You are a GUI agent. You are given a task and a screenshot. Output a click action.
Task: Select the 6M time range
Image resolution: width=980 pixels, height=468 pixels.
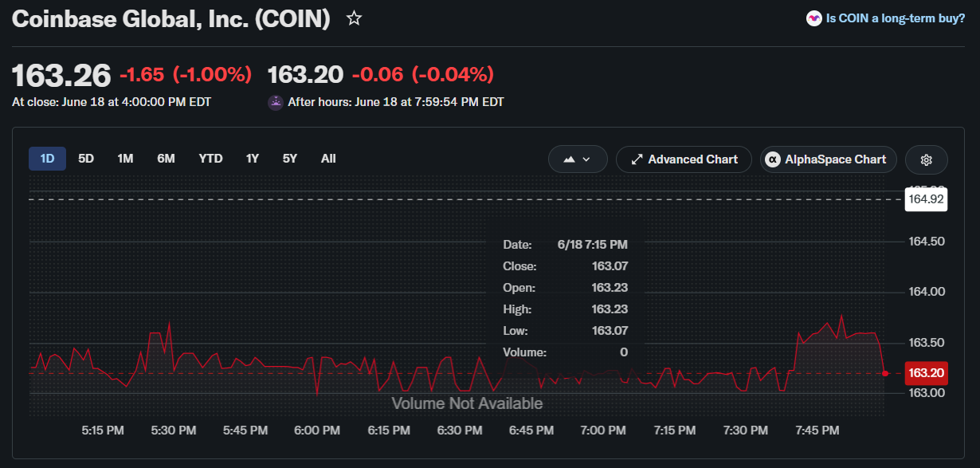pyautogui.click(x=166, y=159)
